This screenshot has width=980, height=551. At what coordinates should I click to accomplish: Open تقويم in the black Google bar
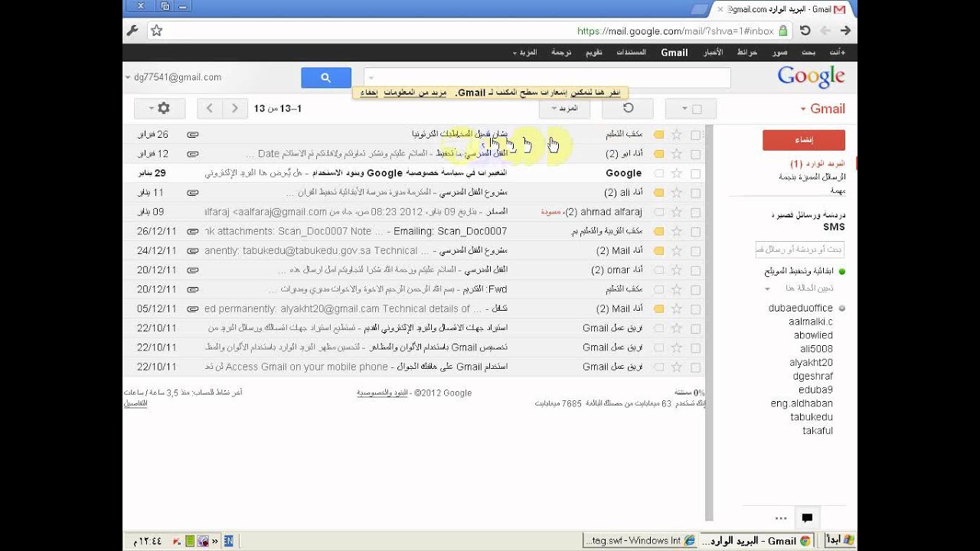tap(594, 52)
